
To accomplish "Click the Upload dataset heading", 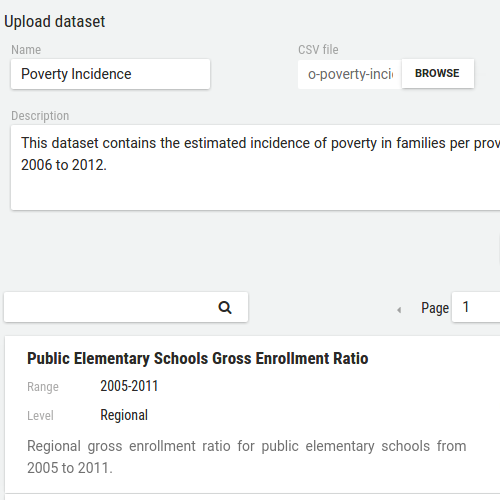I will pos(55,22).
